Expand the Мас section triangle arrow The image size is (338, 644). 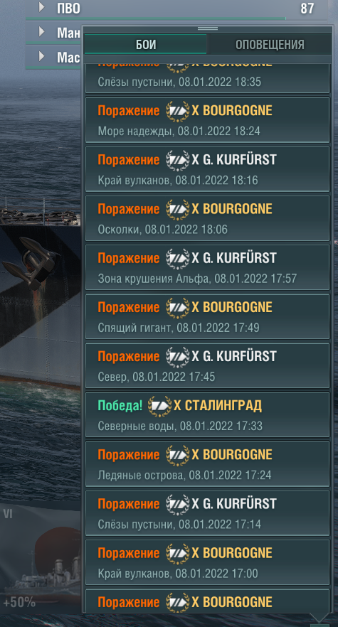(x=41, y=56)
